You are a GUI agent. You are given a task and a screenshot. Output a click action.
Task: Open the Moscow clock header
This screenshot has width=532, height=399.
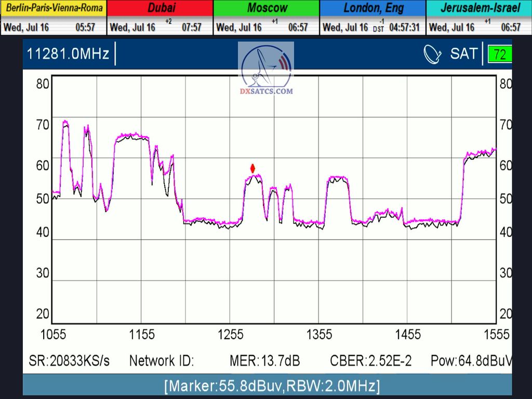(x=267, y=8)
